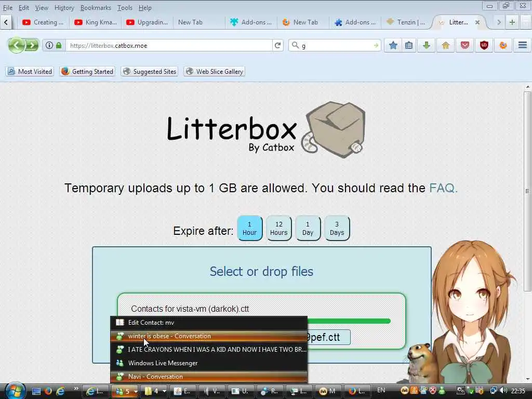The height and width of the screenshot is (399, 532).
Task: Open the uBlock Origin shield icon
Action: point(484,45)
